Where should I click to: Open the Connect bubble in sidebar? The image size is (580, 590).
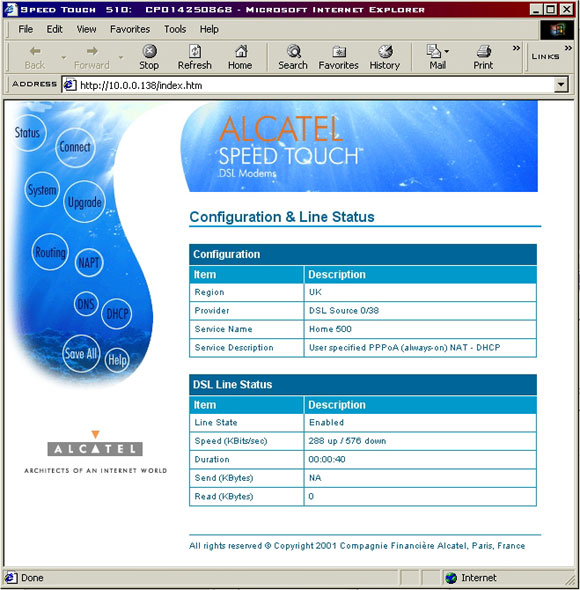coord(75,147)
